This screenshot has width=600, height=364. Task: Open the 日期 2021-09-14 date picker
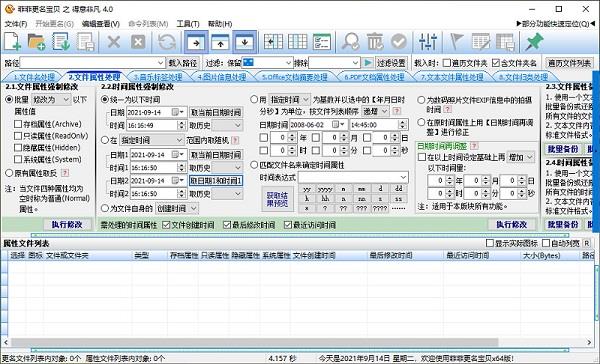click(178, 113)
